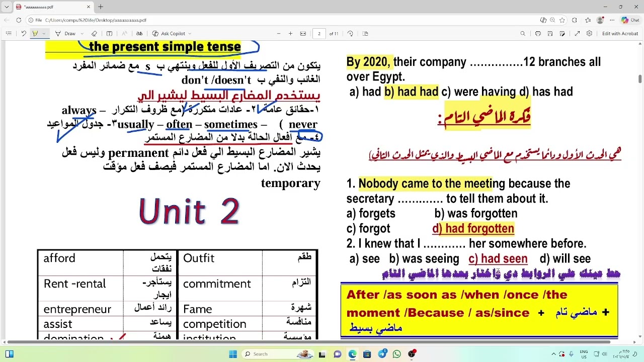Toggle Page view layout

click(366, 34)
